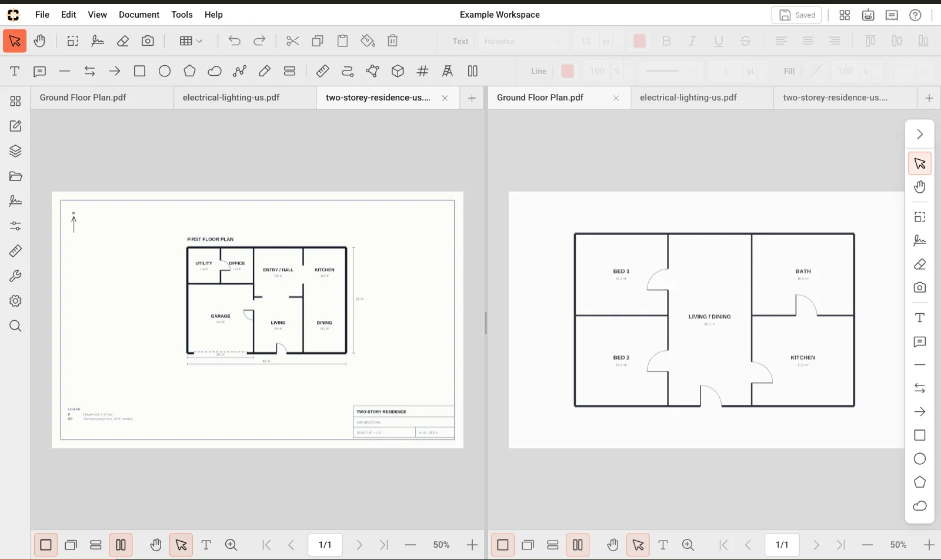This screenshot has height=560, width=941.
Task: Zoom out using minus in right pane footer
Action: [867, 545]
